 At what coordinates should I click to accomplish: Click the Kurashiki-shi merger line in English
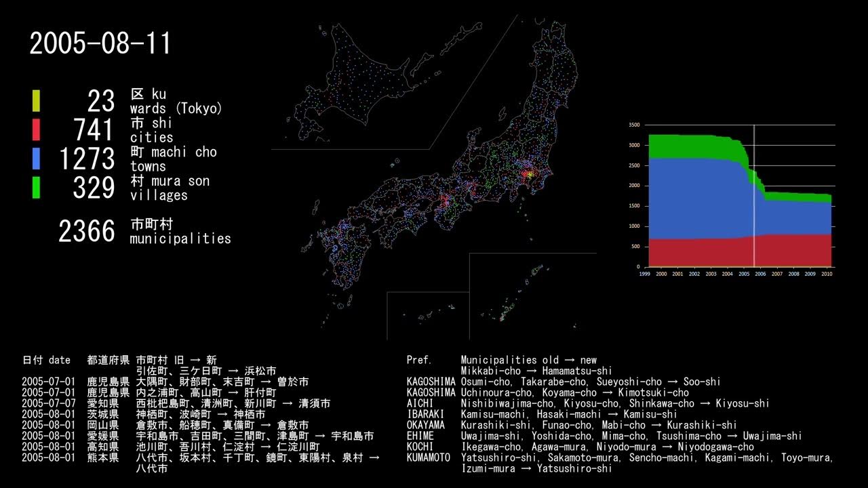click(599, 426)
